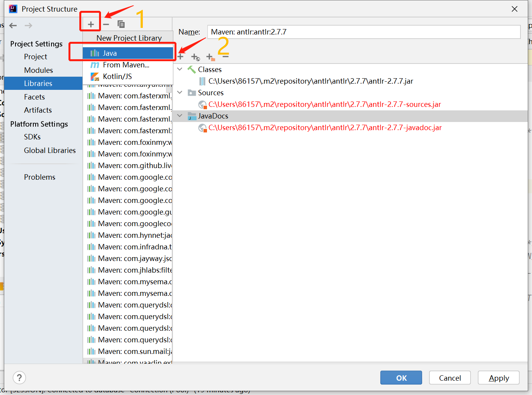
Task: Select library Maven: com.infradna.t
Action: click(128, 247)
